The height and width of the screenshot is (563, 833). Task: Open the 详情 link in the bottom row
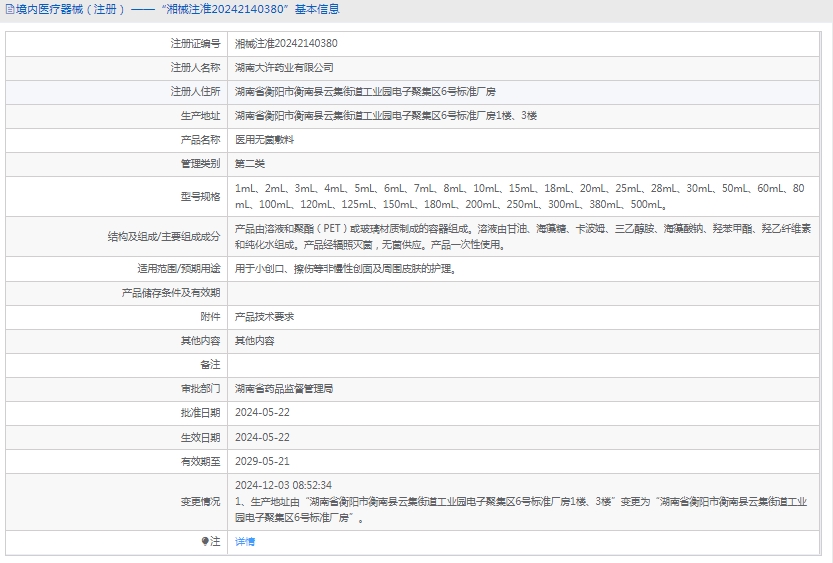coord(245,541)
